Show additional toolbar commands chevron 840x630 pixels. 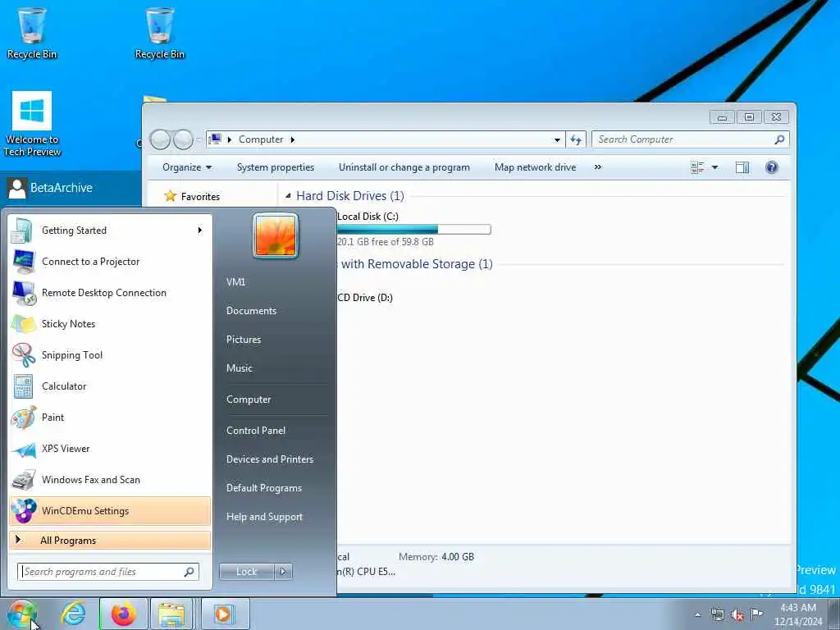point(598,167)
